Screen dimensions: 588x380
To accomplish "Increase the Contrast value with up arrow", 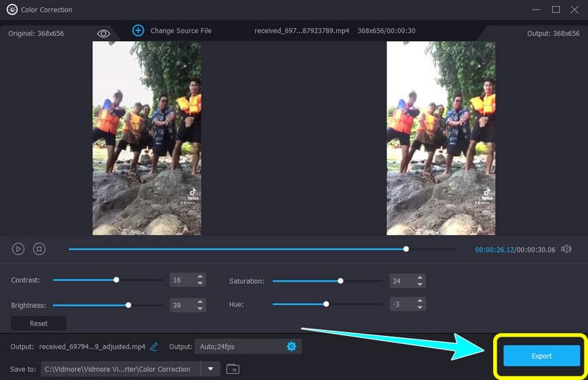I will (x=199, y=276).
